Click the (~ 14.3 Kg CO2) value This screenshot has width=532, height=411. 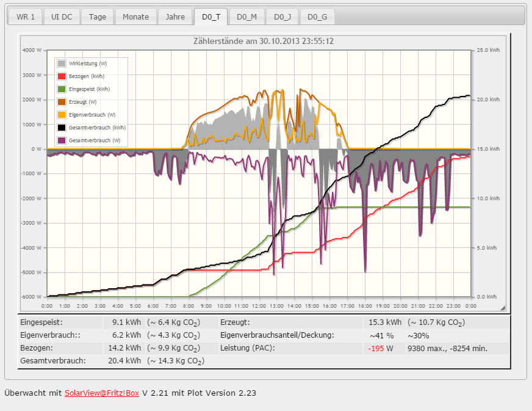[x=176, y=361]
